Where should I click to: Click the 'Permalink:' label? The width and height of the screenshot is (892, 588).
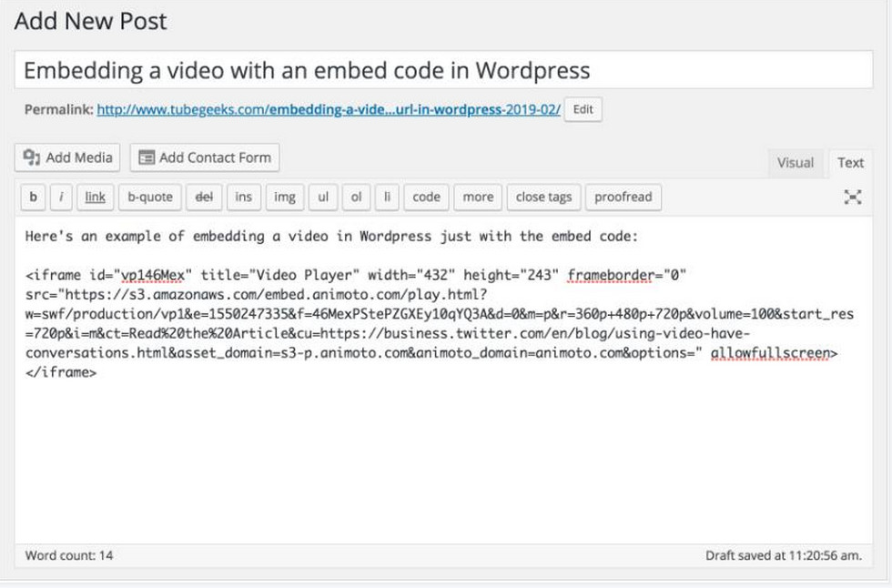coord(58,109)
